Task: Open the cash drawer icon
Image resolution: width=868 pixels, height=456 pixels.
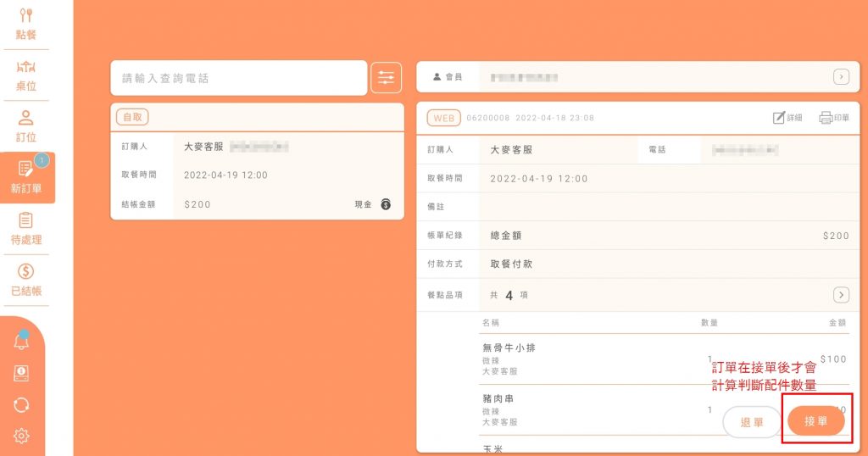Action: pos(22,374)
